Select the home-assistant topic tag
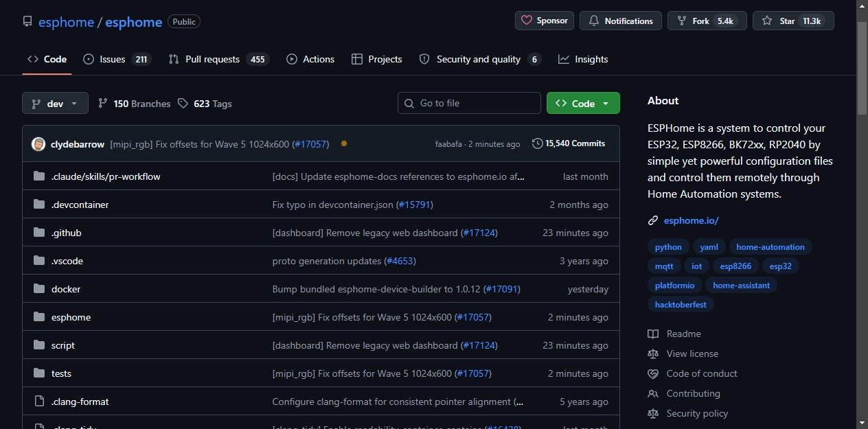Viewport: 868px width, 429px height. (x=742, y=286)
